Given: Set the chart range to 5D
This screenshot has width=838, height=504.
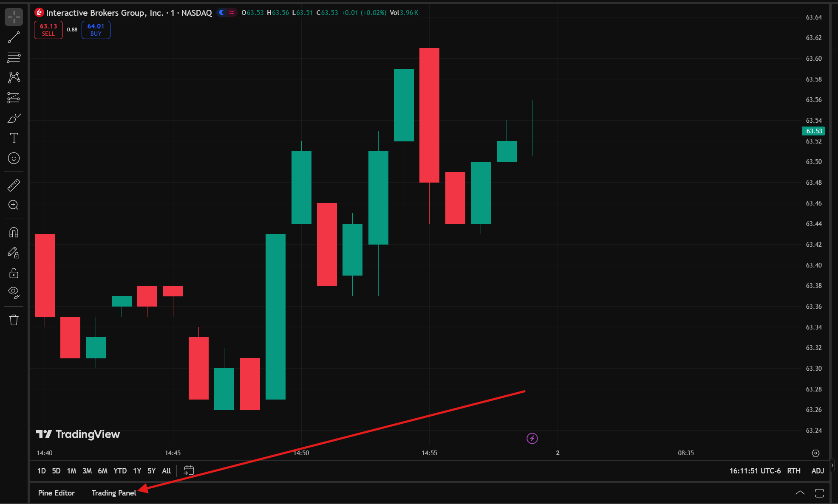Looking at the screenshot, I should pyautogui.click(x=56, y=471).
